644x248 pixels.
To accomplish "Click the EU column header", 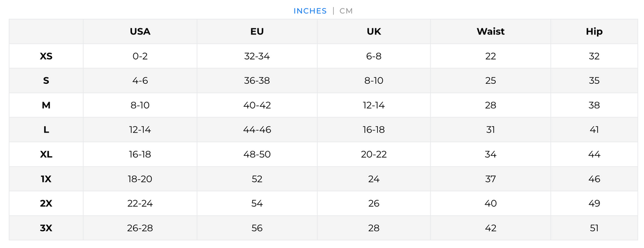I will [x=257, y=32].
